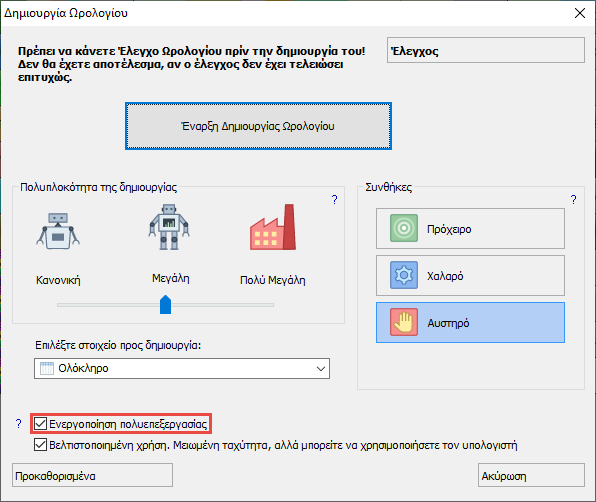The height and width of the screenshot is (502, 596).
Task: Click the Μεγάλη robot icon
Action: tap(169, 227)
